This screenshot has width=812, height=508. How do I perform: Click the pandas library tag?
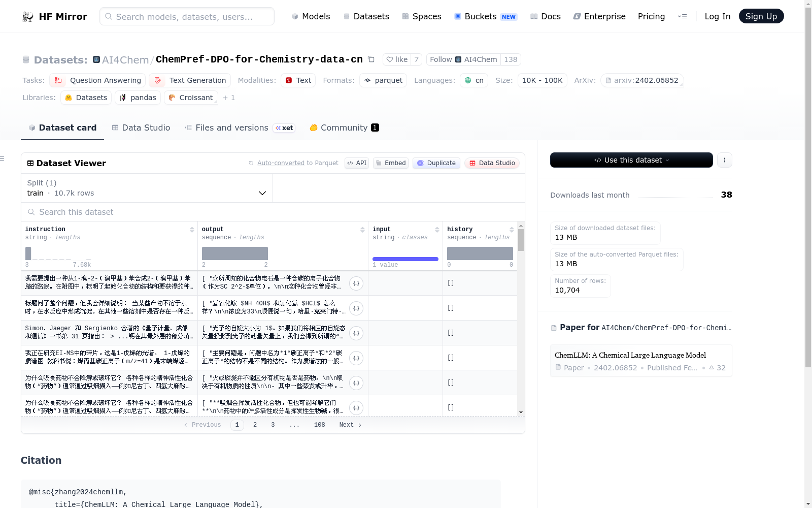(138, 98)
